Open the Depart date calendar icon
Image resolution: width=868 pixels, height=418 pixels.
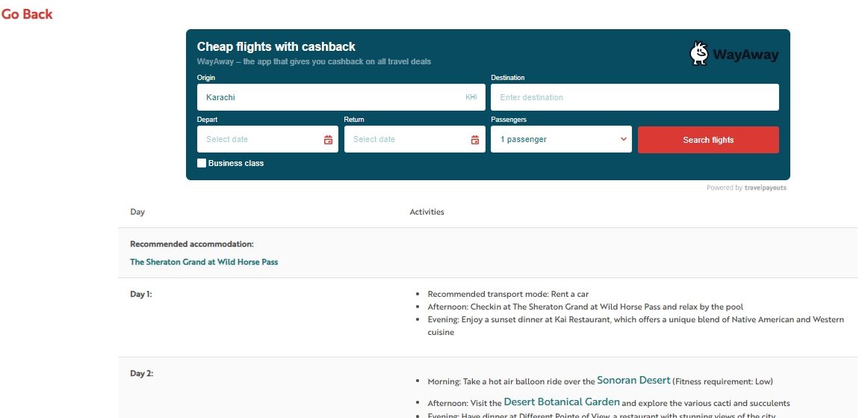pyautogui.click(x=328, y=140)
